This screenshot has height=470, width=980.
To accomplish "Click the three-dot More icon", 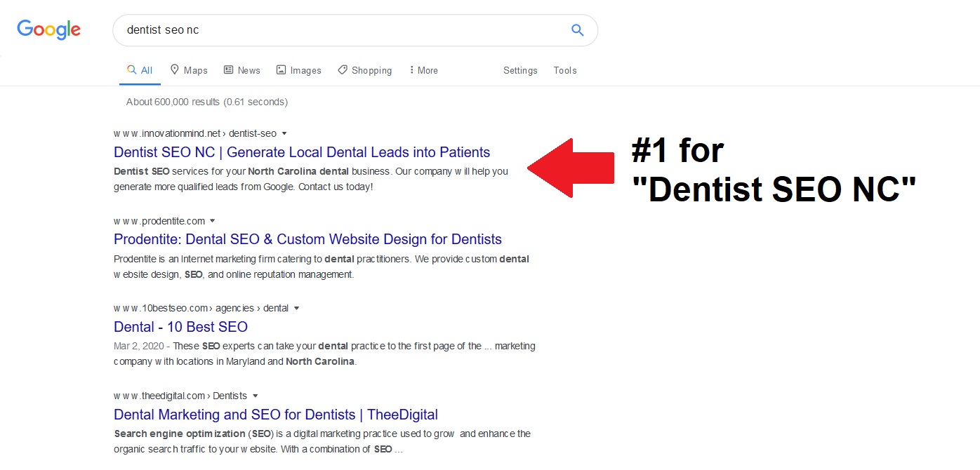I will pyautogui.click(x=411, y=69).
